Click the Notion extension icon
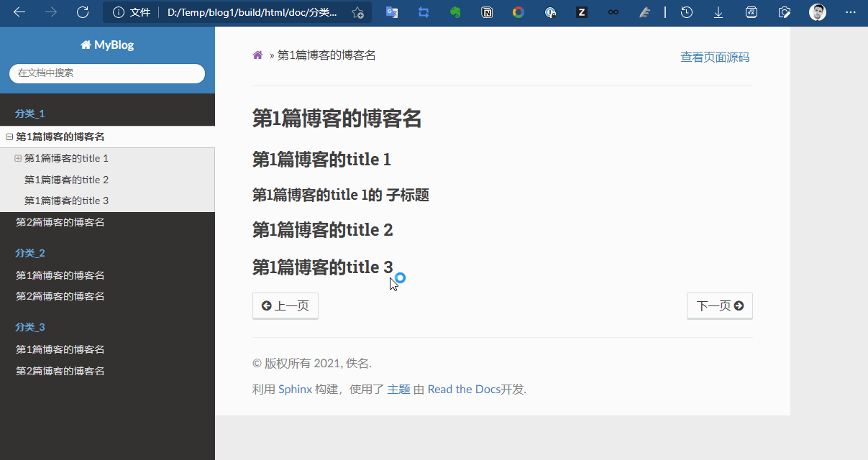 tap(487, 12)
